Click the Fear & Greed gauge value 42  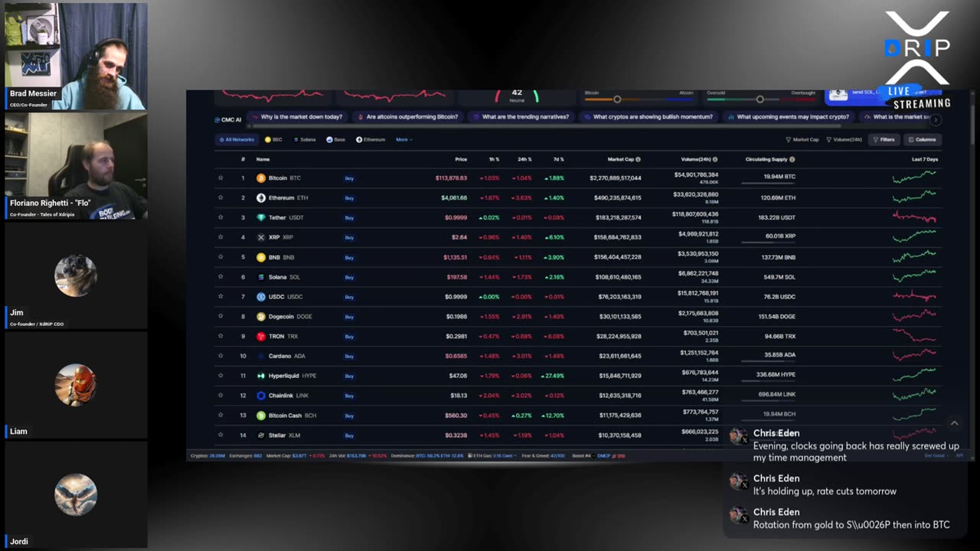[x=517, y=93]
